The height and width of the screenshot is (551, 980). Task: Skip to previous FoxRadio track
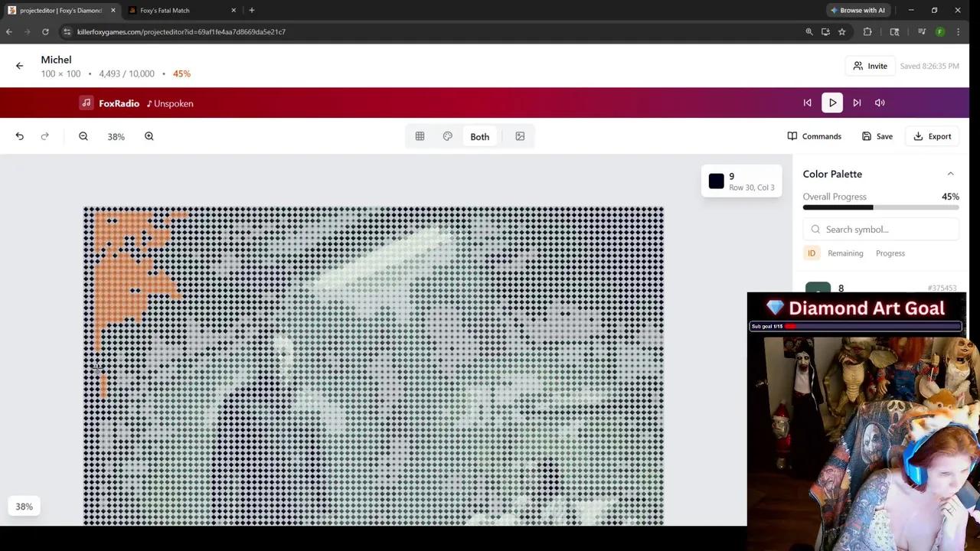click(x=807, y=103)
